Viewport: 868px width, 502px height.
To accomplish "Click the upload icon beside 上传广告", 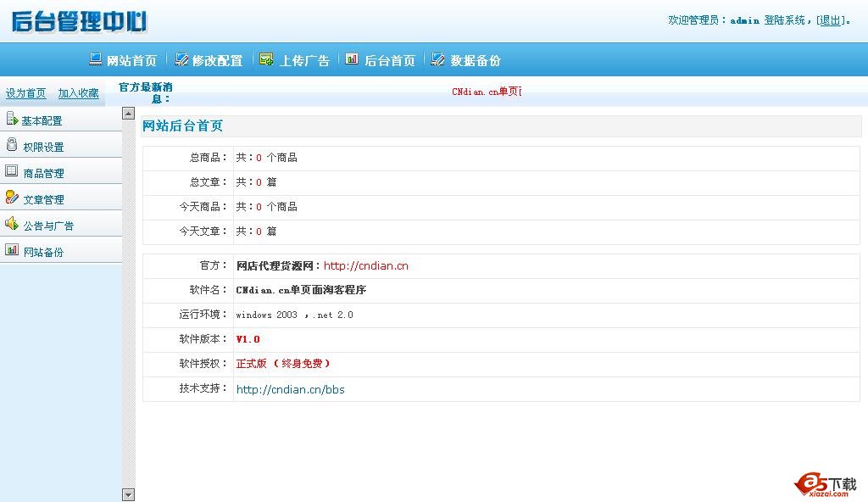I will click(x=266, y=59).
